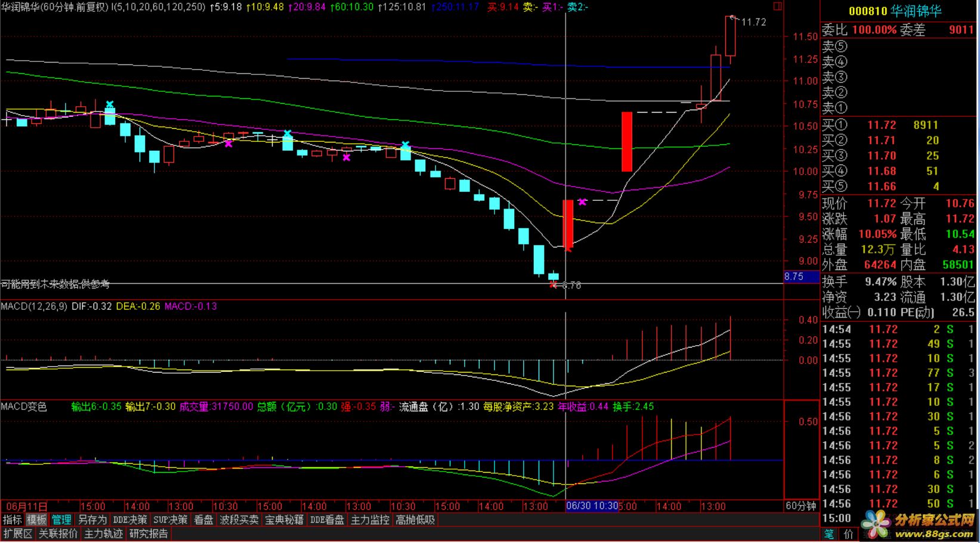This screenshot has width=980, height=543.
Task: Switch to the 笔 tick list tab
Action: [x=829, y=534]
